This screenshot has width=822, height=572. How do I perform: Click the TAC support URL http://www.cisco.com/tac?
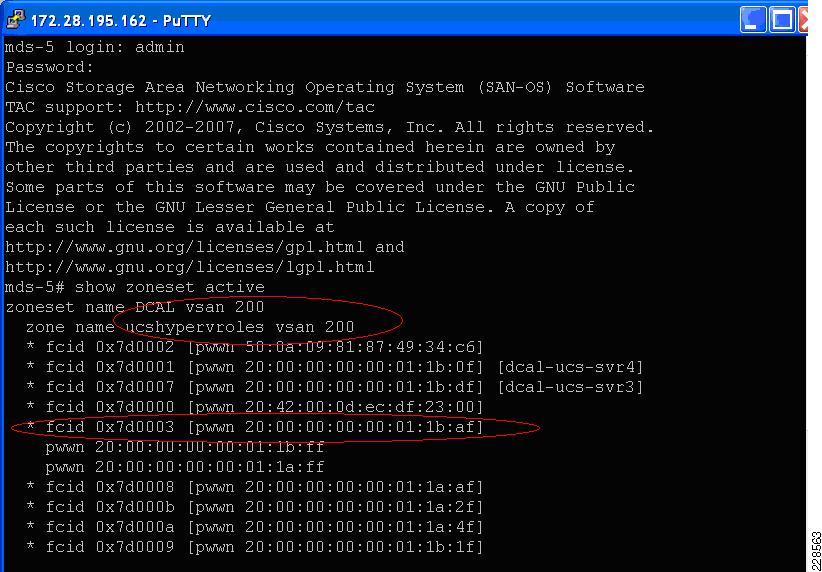(x=255, y=107)
